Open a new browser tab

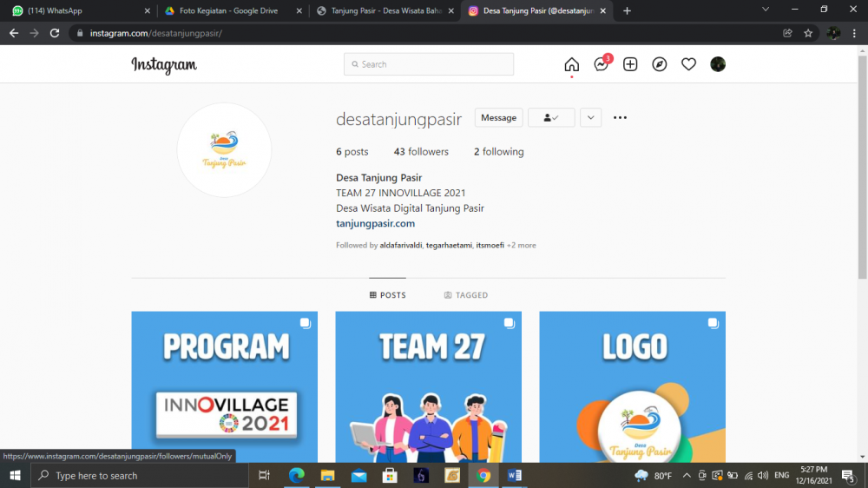(627, 10)
